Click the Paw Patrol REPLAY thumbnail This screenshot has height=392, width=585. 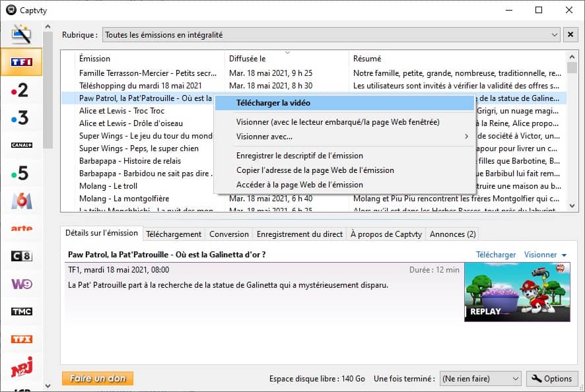[x=517, y=292]
